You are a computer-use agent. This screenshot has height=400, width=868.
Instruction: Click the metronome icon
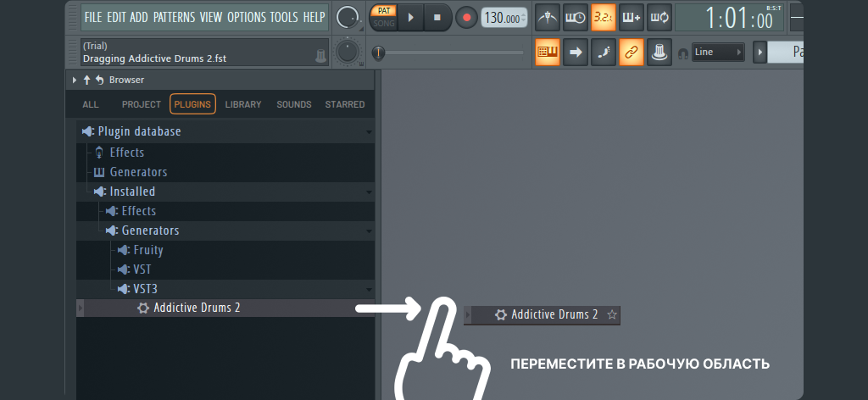548,18
